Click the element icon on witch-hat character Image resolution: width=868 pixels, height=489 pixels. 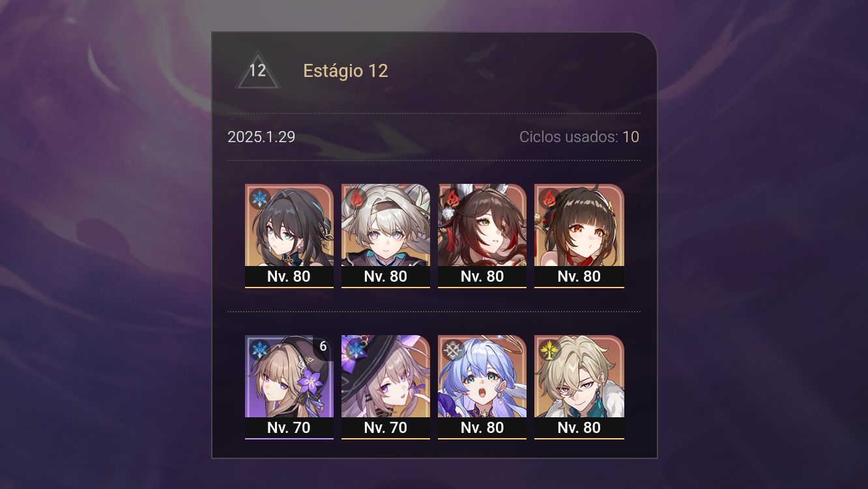(x=356, y=349)
